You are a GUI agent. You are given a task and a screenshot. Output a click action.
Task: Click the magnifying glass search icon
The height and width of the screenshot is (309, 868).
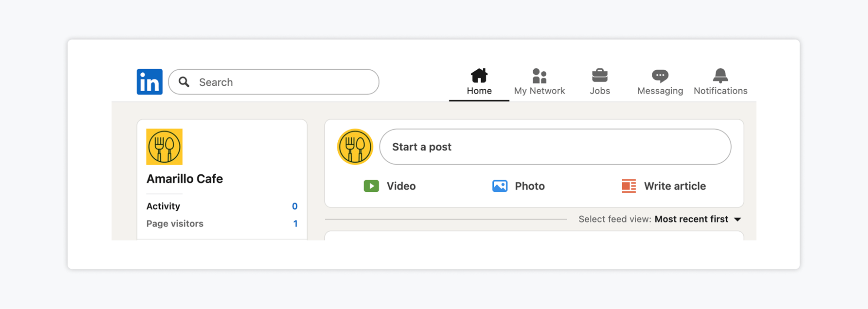tap(184, 82)
